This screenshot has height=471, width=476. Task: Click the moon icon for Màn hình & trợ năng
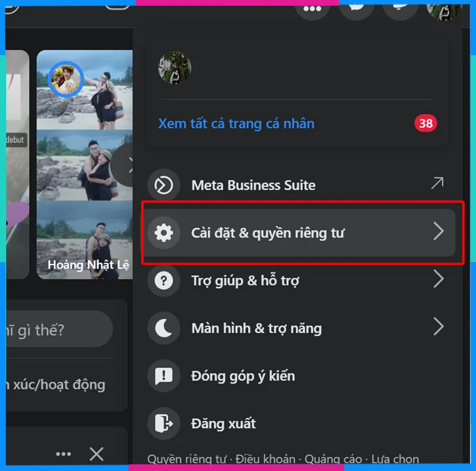[x=164, y=328]
